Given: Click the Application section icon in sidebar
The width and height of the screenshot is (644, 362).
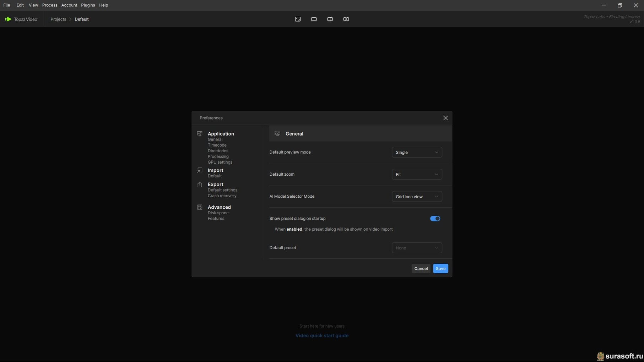Looking at the screenshot, I should tap(200, 134).
